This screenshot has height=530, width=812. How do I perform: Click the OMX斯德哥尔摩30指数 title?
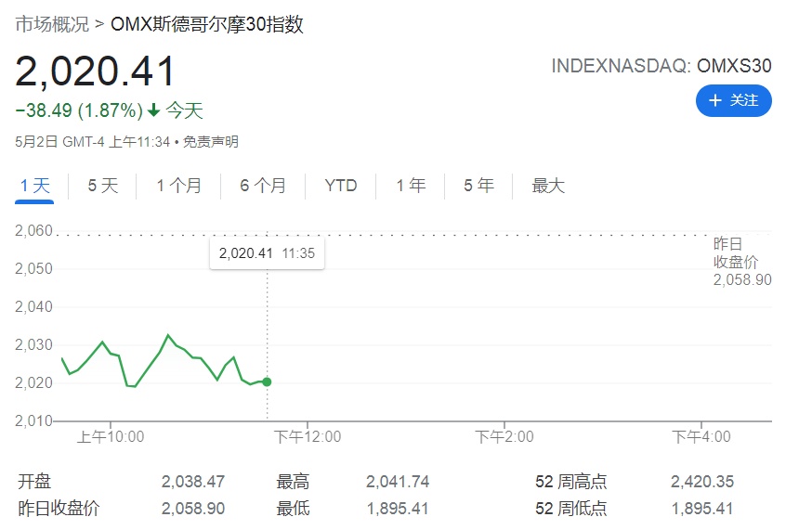pos(206,24)
